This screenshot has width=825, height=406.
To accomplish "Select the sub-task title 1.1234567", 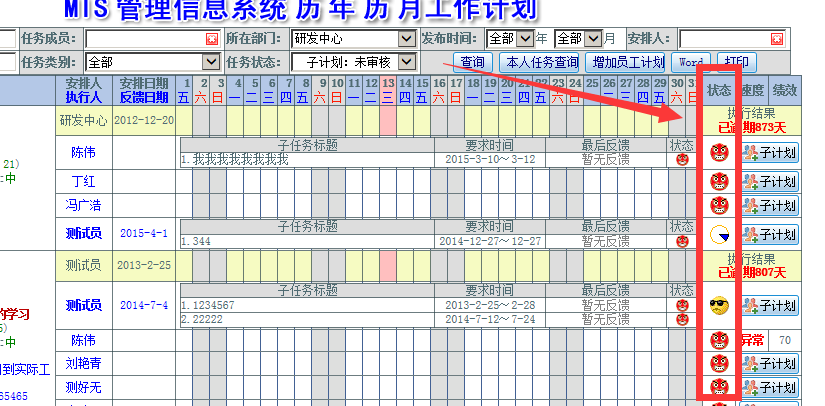I will [x=208, y=306].
